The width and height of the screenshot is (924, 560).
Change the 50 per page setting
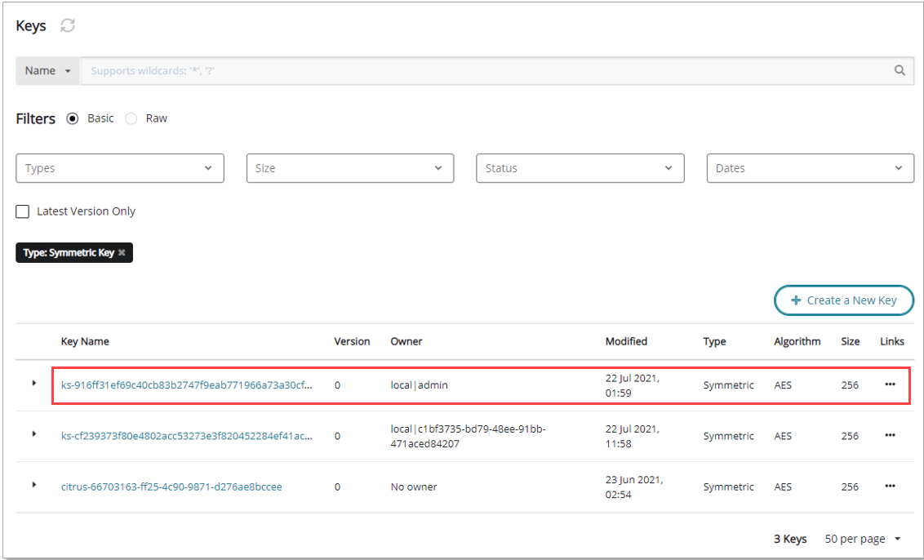coord(863,539)
